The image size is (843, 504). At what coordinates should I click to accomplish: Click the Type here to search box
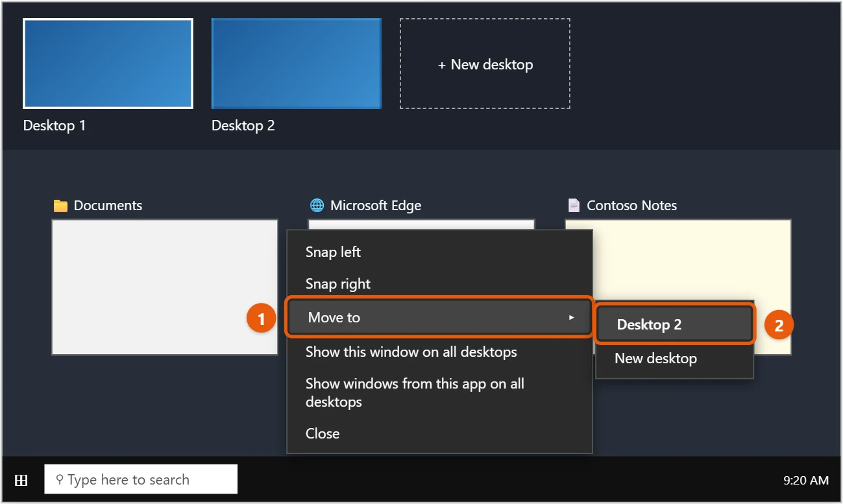[141, 480]
